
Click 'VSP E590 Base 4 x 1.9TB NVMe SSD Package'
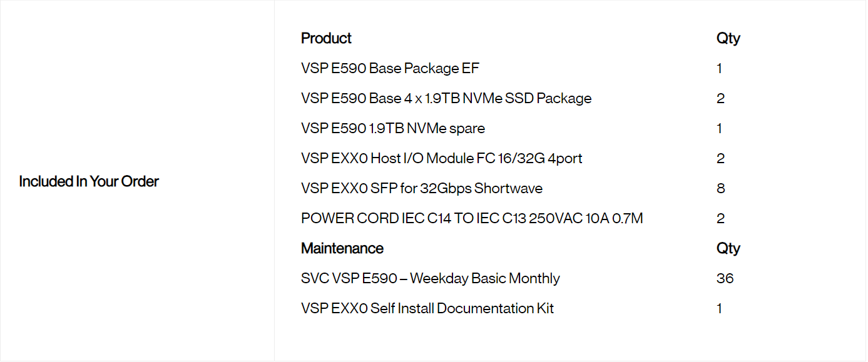[446, 98]
